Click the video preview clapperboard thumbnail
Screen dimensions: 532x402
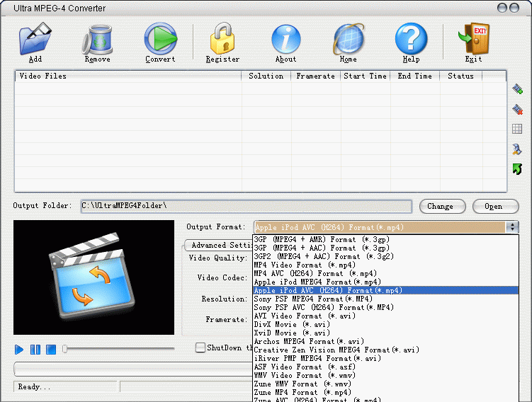[94, 277]
